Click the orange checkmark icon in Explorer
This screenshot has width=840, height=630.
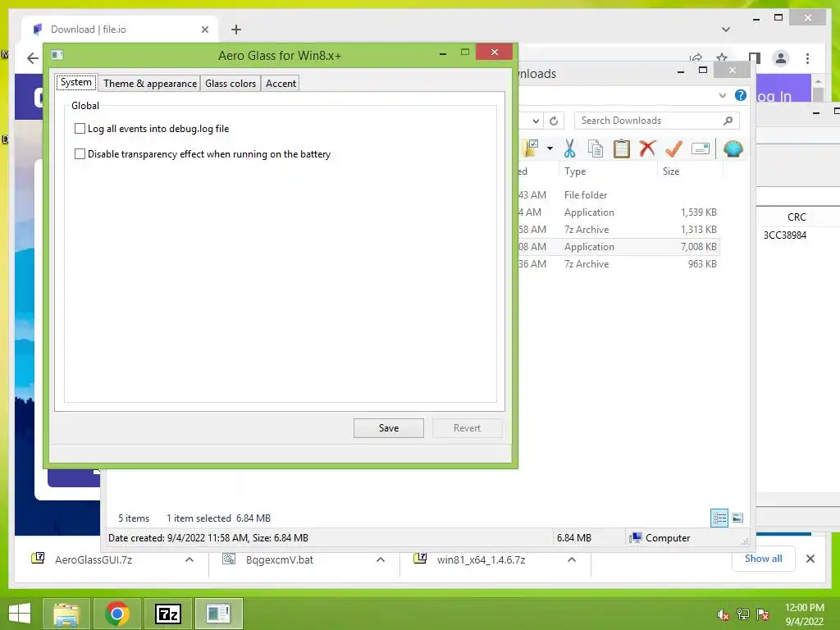point(673,148)
